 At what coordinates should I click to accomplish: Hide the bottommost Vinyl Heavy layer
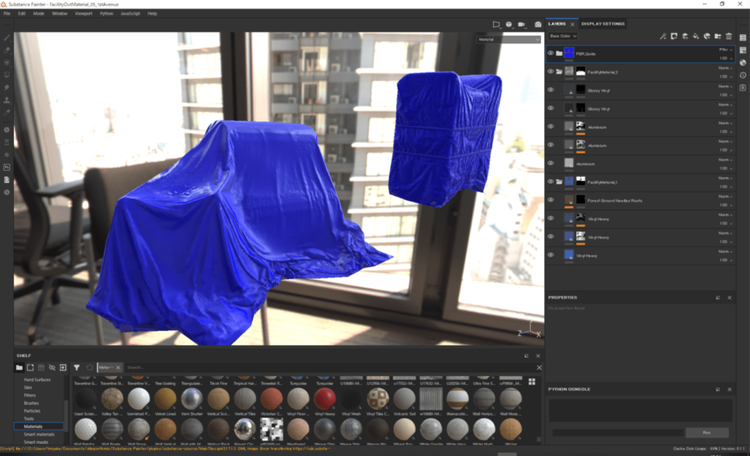click(x=551, y=255)
